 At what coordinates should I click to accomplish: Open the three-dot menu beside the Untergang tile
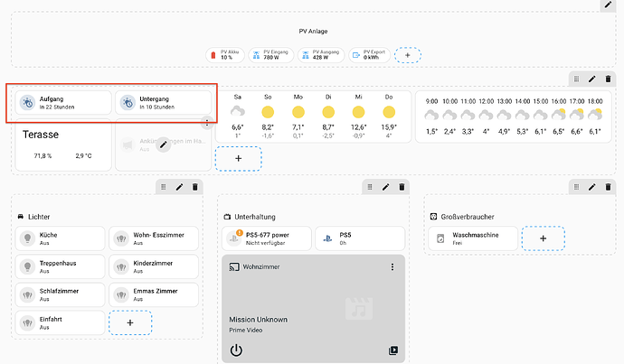pyautogui.click(x=206, y=123)
